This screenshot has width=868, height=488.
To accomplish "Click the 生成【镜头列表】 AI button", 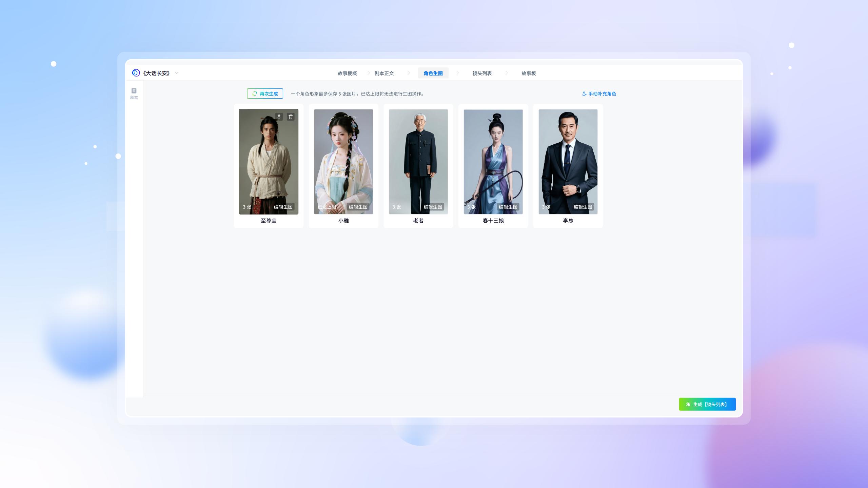I will coord(707,404).
